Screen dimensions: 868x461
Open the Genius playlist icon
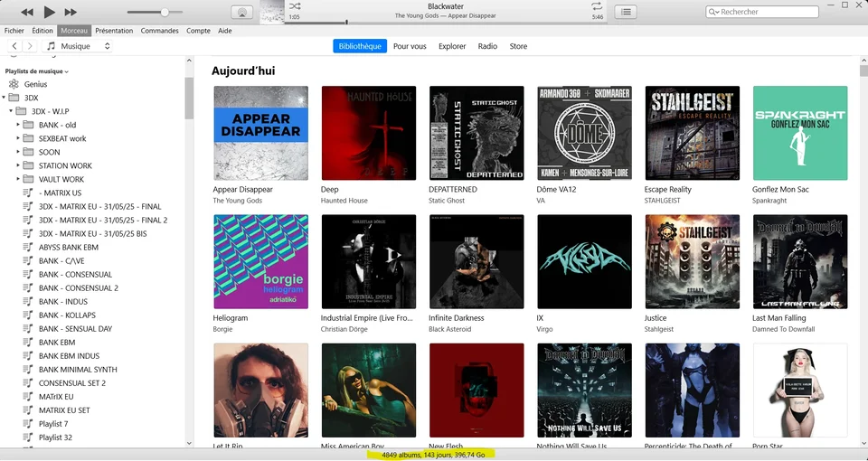click(x=14, y=84)
